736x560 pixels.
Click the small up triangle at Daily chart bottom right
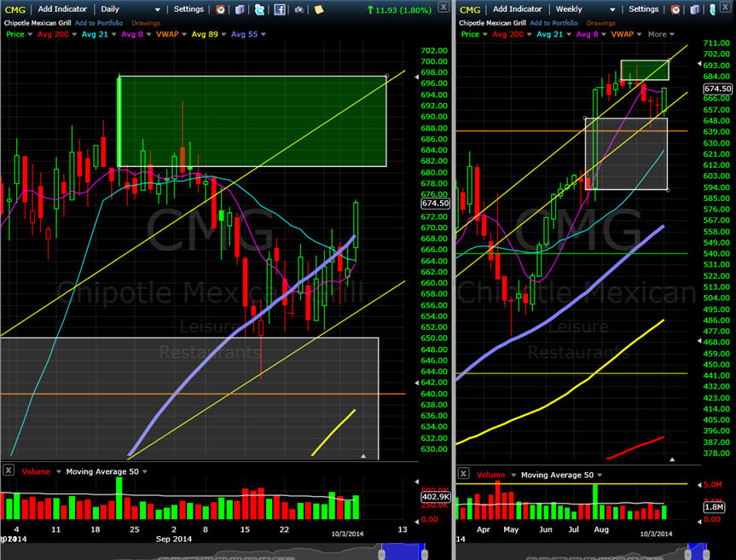[x=362, y=456]
